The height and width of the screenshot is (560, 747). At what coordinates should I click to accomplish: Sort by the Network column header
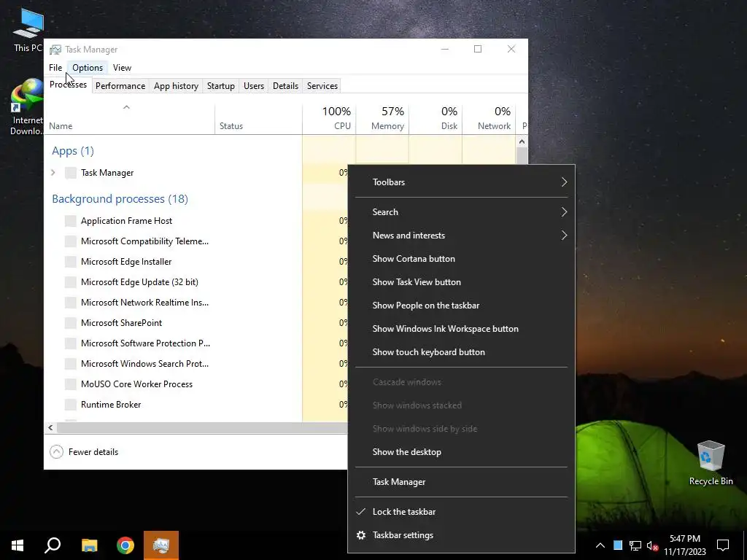(x=489, y=119)
